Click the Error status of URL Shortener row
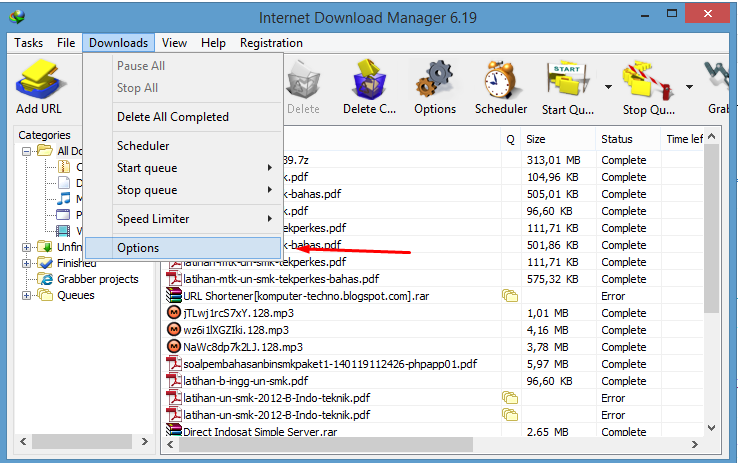 point(613,296)
